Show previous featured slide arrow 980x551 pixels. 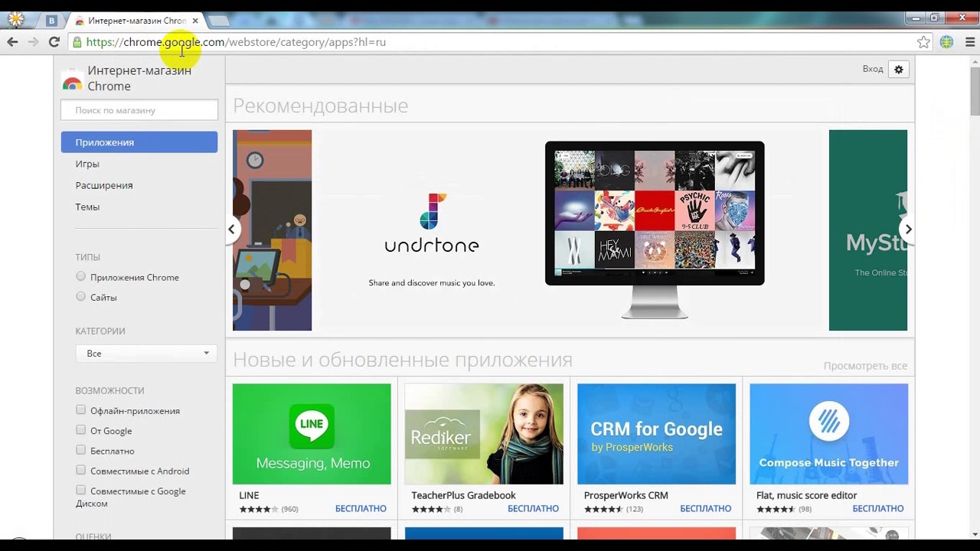[x=231, y=229]
